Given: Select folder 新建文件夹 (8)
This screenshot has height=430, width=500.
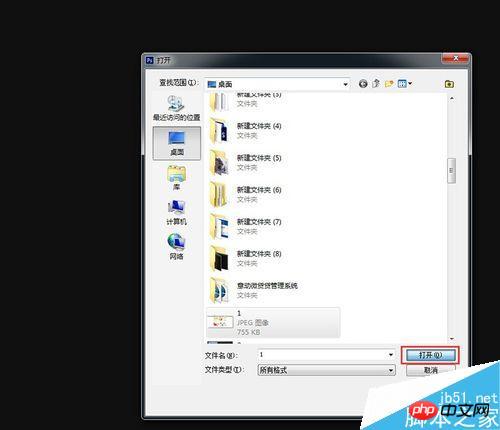Looking at the screenshot, I should pos(246,259).
